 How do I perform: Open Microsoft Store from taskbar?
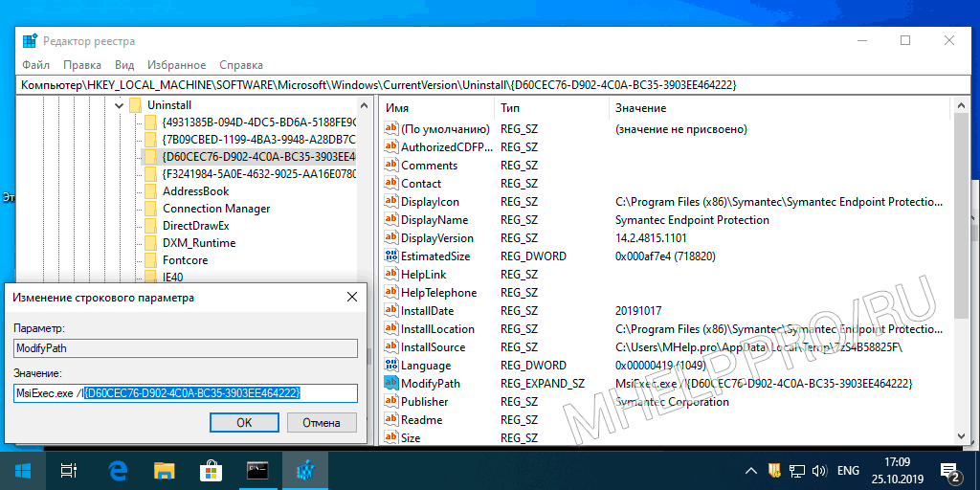[x=211, y=471]
